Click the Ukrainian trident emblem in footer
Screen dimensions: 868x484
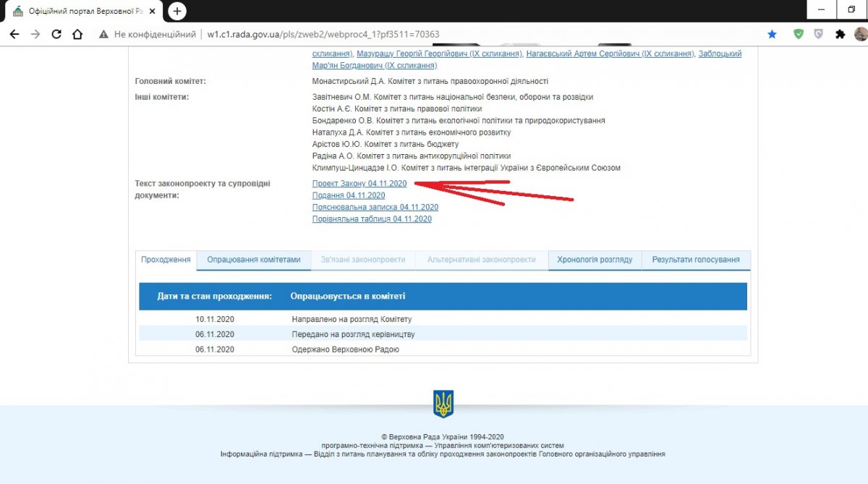443,404
